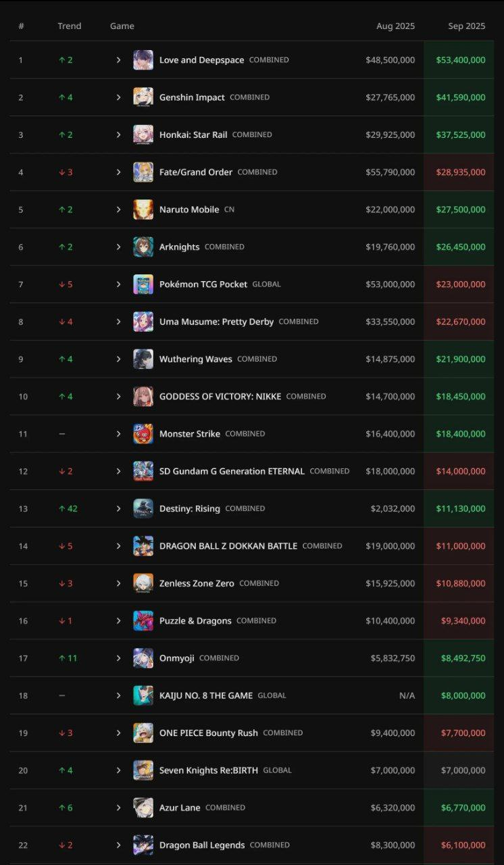Click the Wuthering Waves game icon
This screenshot has height=865, width=504.
pyautogui.click(x=143, y=359)
